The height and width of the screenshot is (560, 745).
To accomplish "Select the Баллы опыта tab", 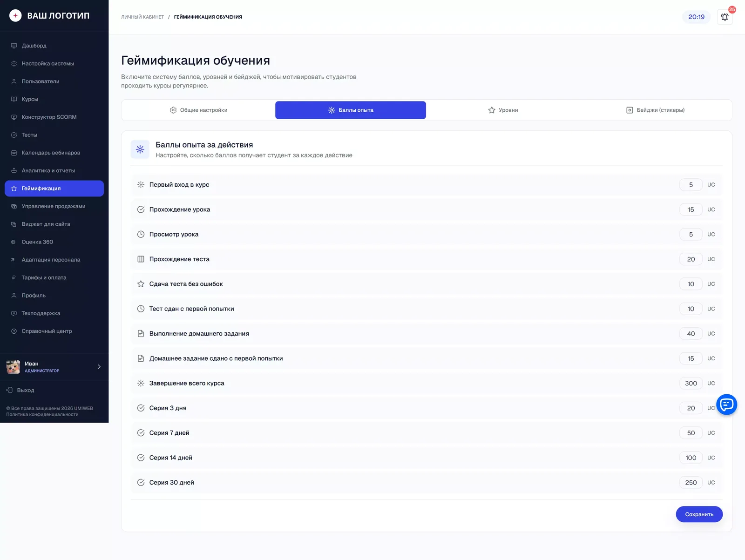I will (x=351, y=110).
